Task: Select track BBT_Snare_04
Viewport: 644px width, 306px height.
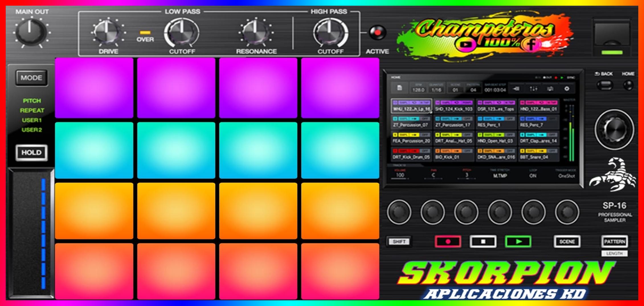Action: point(538,154)
